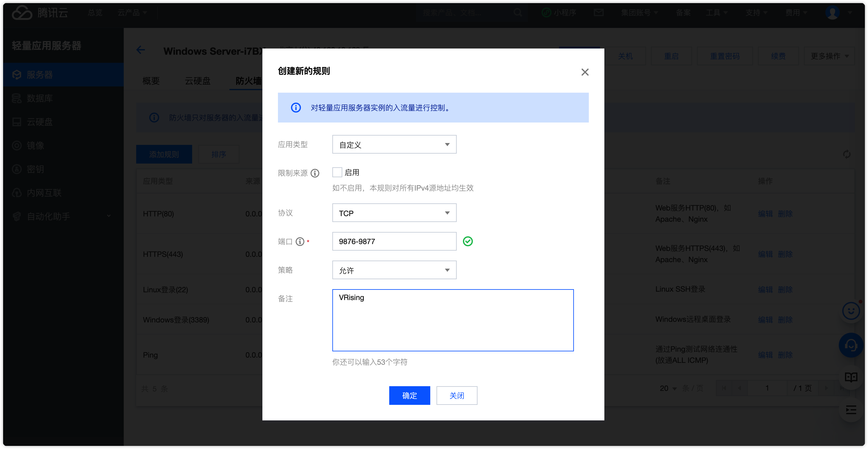Close the 创建新的规则 dialog with X

pyautogui.click(x=584, y=72)
